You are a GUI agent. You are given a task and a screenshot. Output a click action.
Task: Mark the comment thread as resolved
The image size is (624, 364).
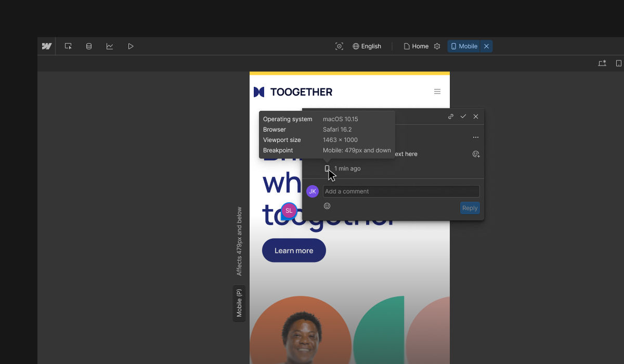pyautogui.click(x=463, y=116)
